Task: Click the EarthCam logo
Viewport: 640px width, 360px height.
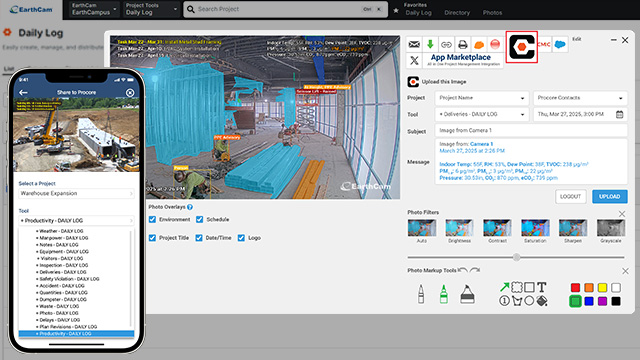Action: pos(31,9)
